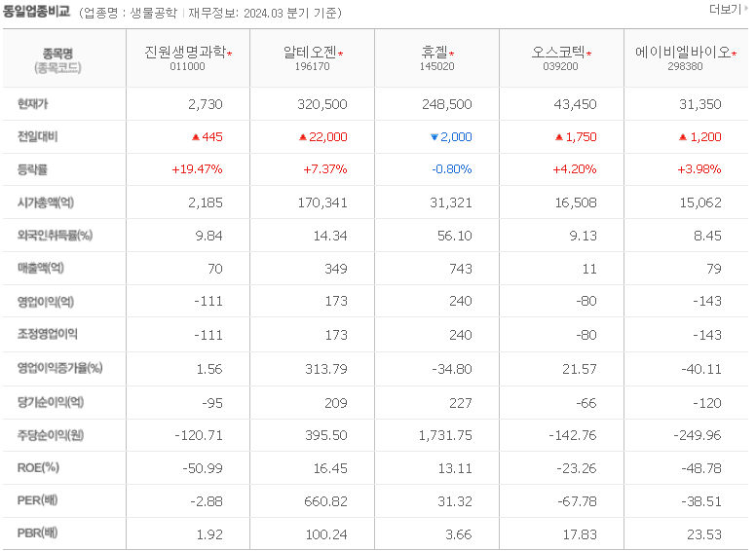Screen dimensions: 756x551
Task: Click the 종목명 column header
Action: [57, 54]
